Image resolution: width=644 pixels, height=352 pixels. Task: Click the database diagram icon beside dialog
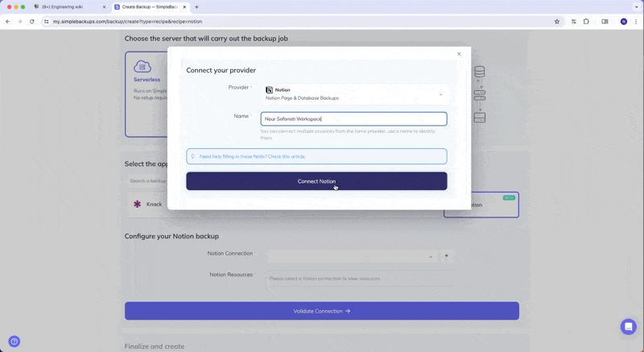[479, 72]
